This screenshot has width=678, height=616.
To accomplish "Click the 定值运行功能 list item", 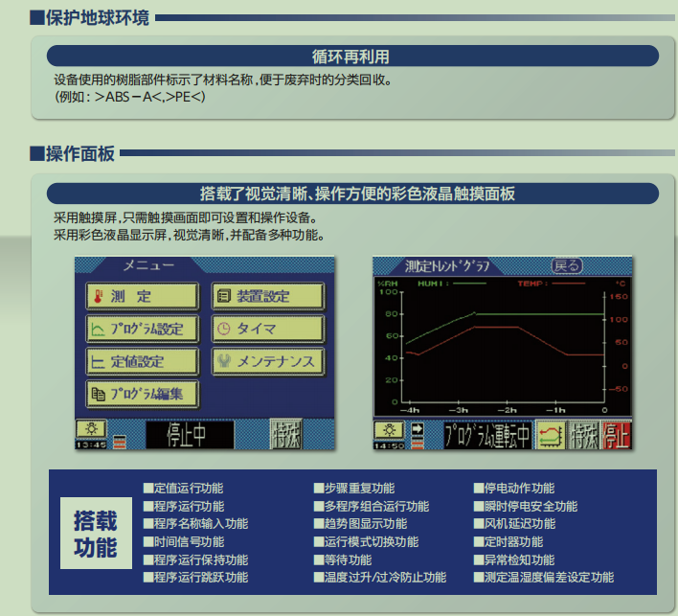I will 184,489.
